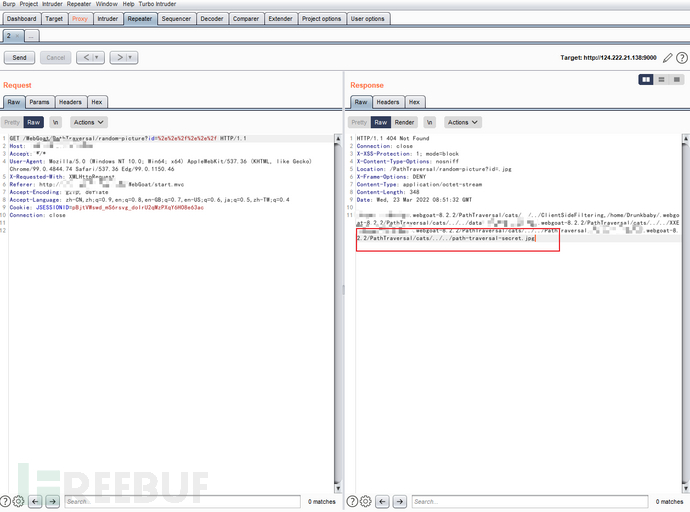Switch request view to Raw mode
Screen dimensions: 690x512
point(33,122)
